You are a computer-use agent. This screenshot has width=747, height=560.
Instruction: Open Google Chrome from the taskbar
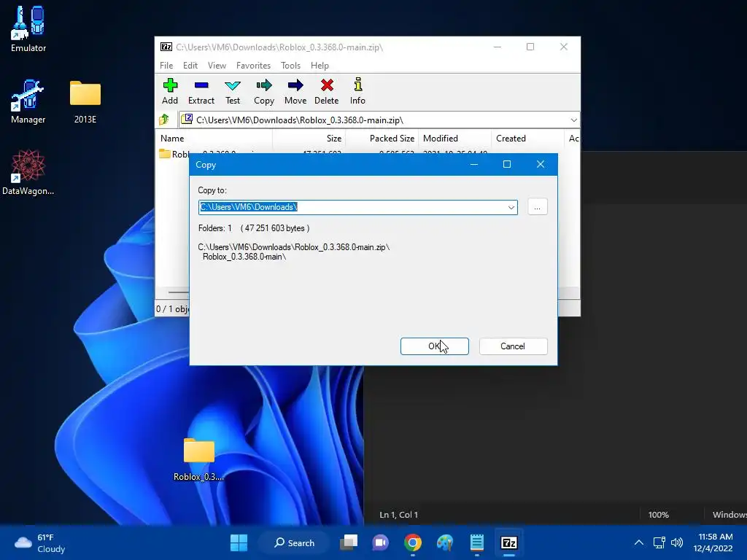click(x=413, y=542)
